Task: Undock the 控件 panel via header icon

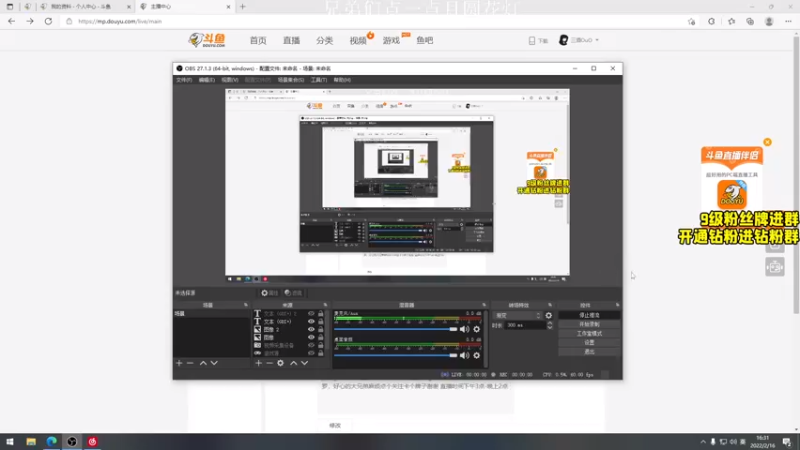Action: click(617, 305)
